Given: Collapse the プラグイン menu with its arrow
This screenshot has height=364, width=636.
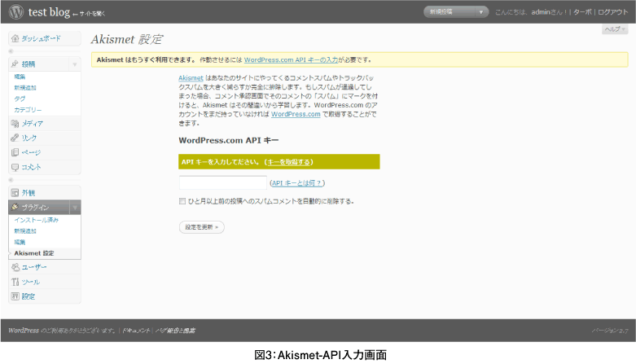Looking at the screenshot, I should coord(75,208).
